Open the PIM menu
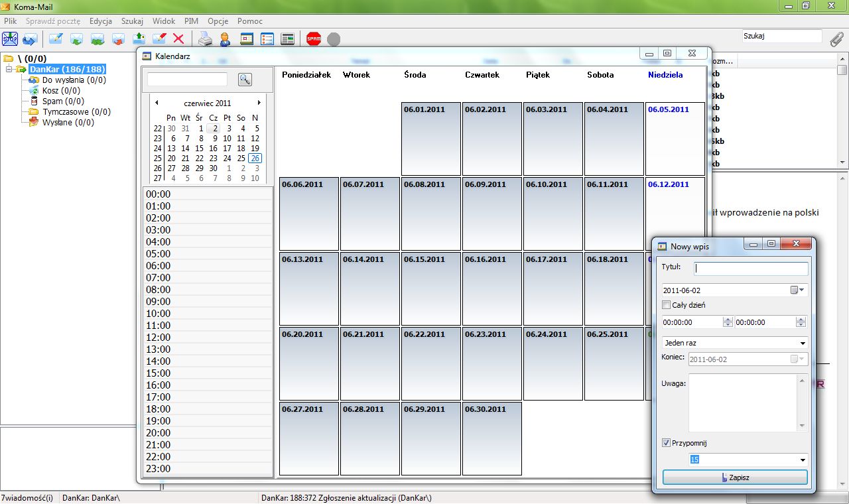Screen dimensions: 849x504 (x=191, y=21)
